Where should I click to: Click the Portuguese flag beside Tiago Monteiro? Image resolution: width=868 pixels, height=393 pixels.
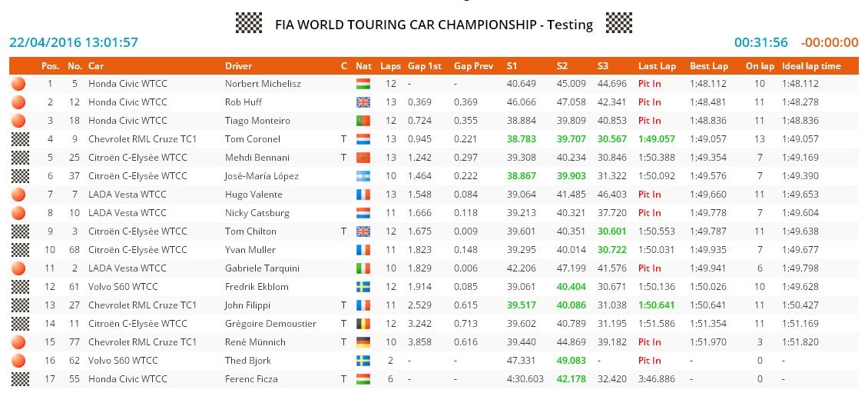363,121
